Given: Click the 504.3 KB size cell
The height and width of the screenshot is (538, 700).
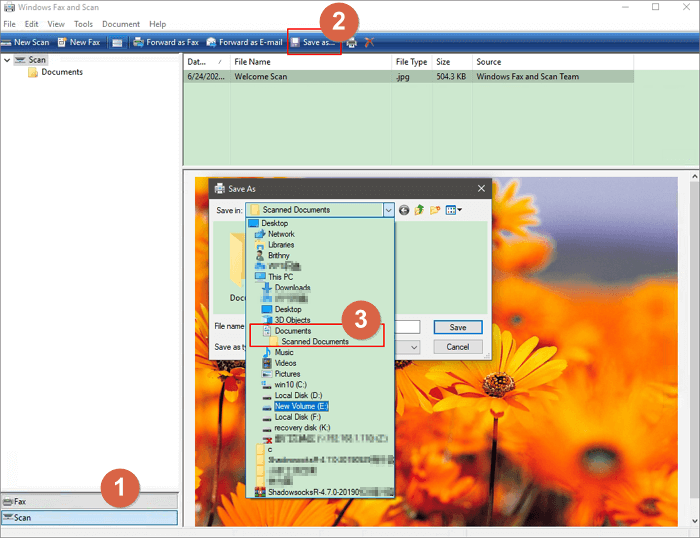Looking at the screenshot, I should coord(451,77).
